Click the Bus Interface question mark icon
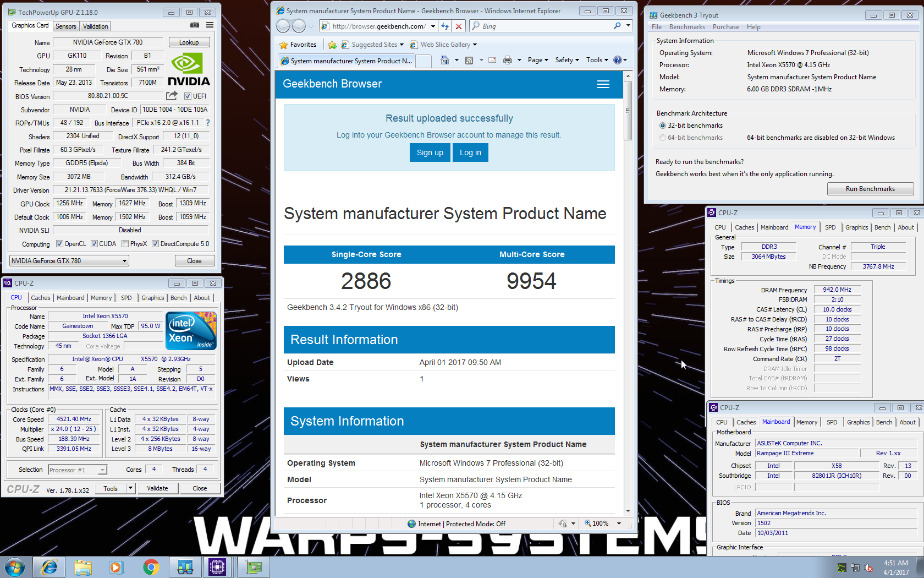This screenshot has height=578, width=924. pos(207,123)
